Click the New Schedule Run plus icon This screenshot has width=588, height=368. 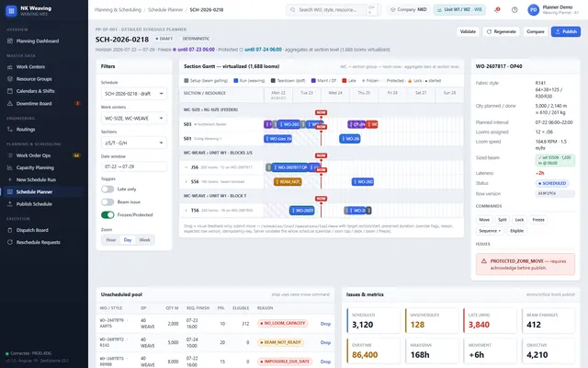click(10, 180)
